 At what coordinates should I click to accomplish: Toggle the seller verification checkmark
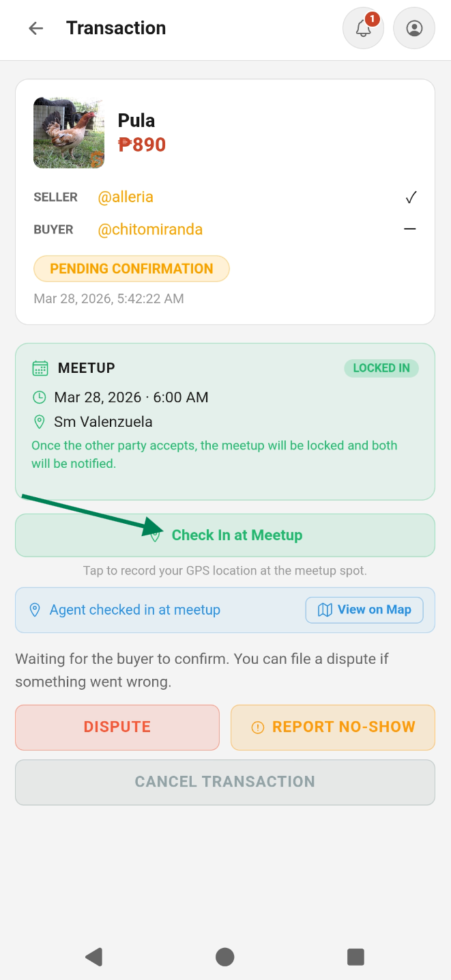(410, 197)
